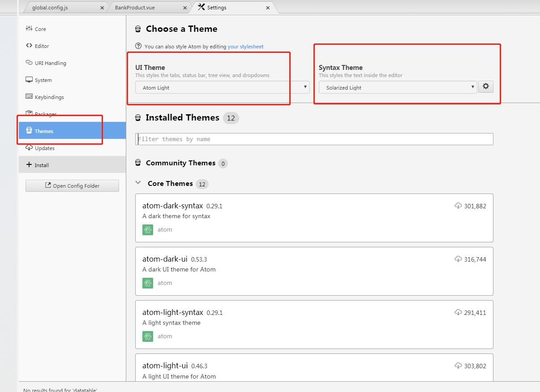Screen dimensions: 540x392
Task: Click version number '0.46.3'
Action: click(199, 366)
